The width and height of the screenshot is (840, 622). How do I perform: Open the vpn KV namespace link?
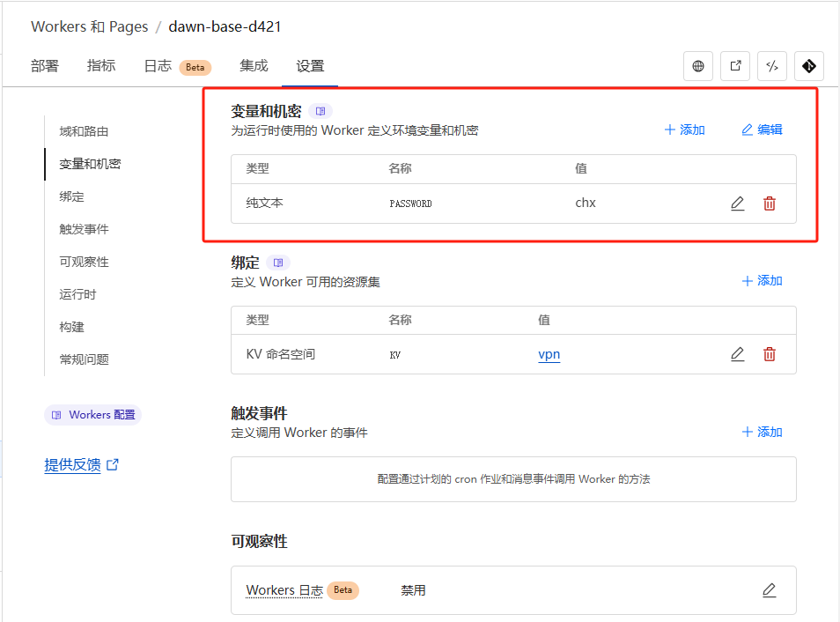[549, 354]
